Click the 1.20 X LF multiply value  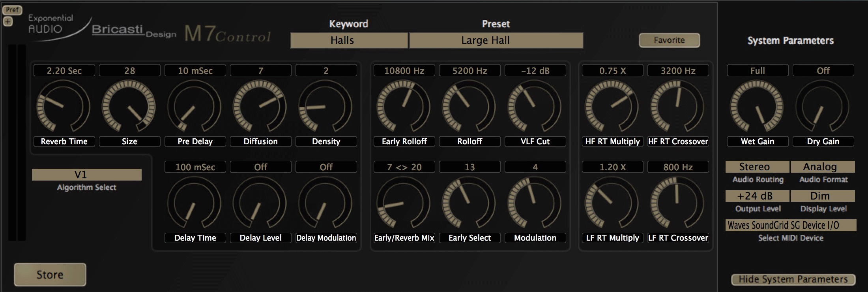point(613,167)
